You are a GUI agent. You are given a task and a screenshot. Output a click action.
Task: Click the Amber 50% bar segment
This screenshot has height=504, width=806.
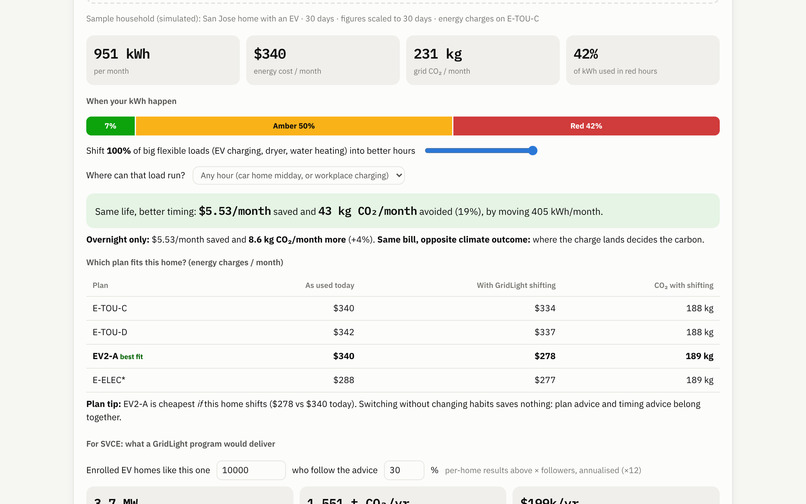click(x=294, y=126)
